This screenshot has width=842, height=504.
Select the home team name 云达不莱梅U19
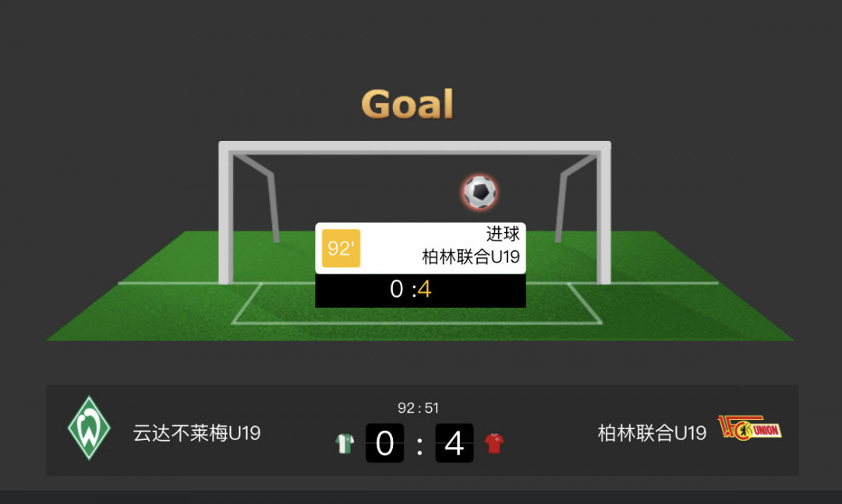click(x=196, y=432)
